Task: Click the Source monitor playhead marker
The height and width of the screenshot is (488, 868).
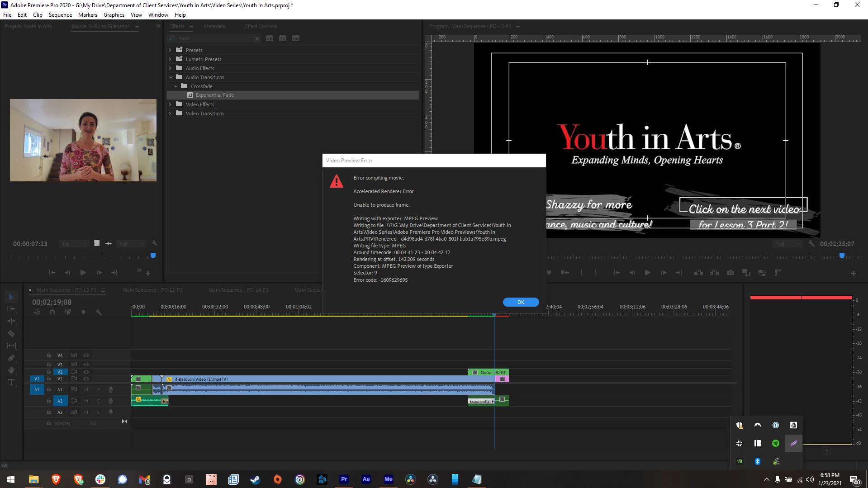Action: click(153, 256)
